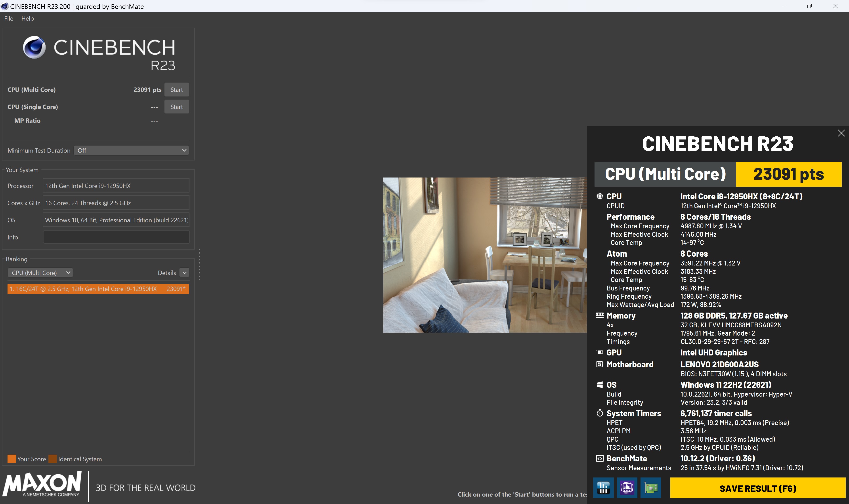The image size is (849, 504).
Task: Click the rendered room scene image
Action: pyautogui.click(x=485, y=255)
